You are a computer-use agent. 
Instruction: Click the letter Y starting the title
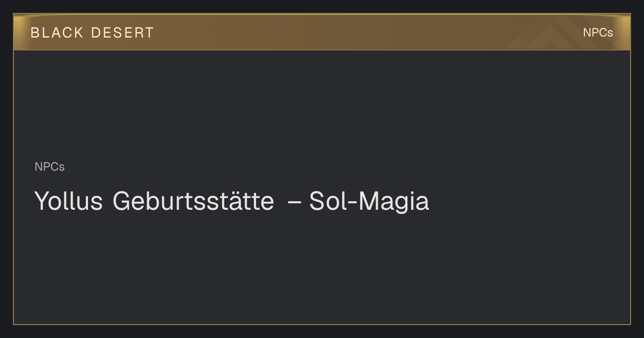point(41,202)
